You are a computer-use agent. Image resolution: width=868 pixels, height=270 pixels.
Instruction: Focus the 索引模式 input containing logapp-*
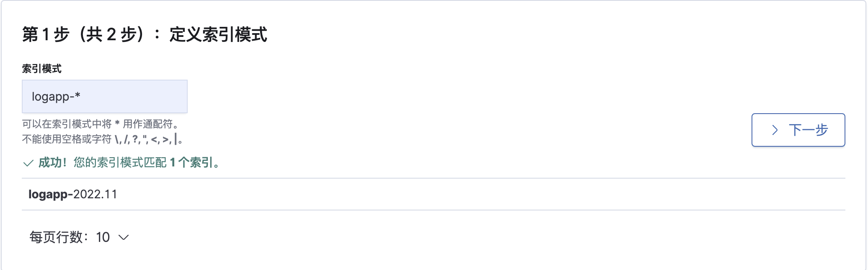tap(104, 96)
